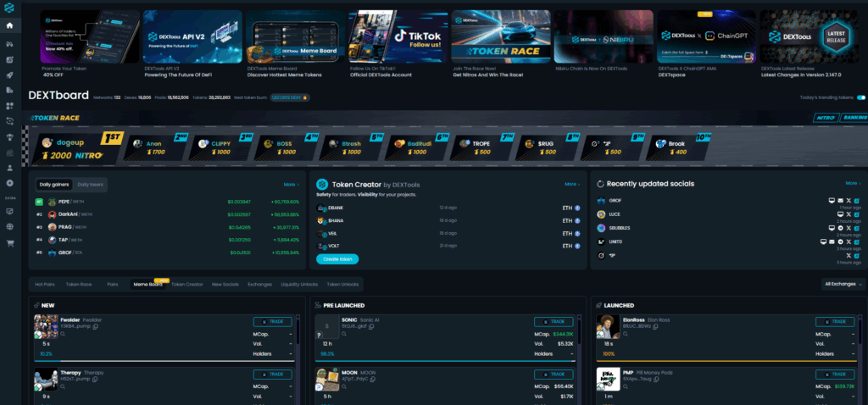
Task: Toggle Today's trending tokens switch
Action: coord(861,97)
